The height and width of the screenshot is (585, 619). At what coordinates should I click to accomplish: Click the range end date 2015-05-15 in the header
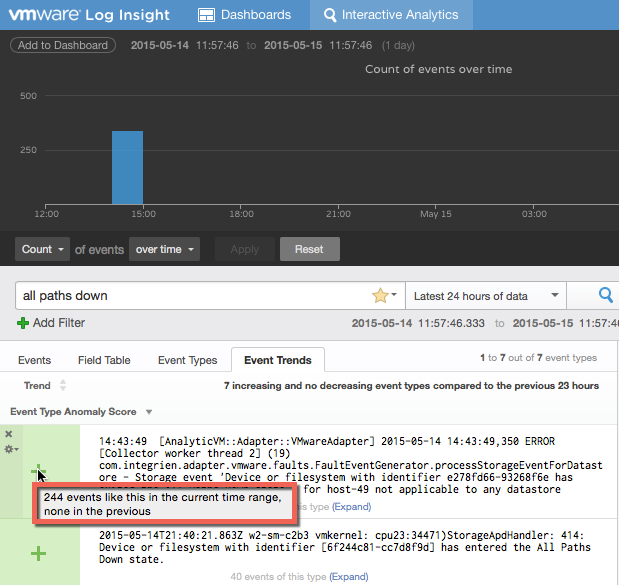pos(293,45)
